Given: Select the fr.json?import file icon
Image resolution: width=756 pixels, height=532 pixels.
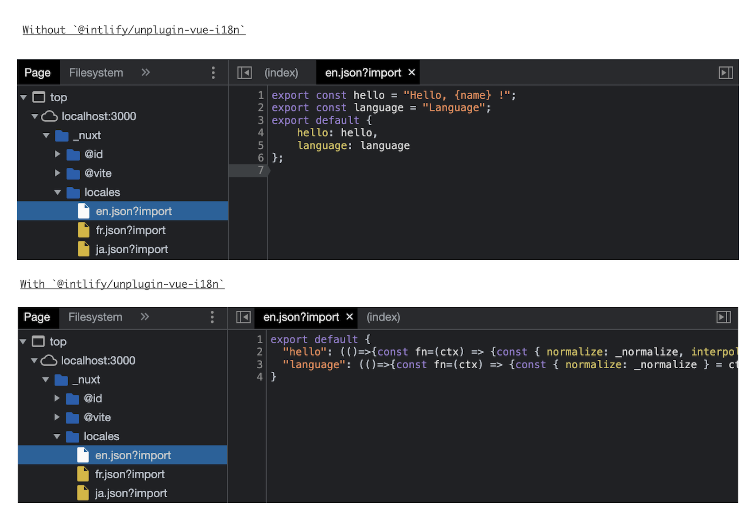Looking at the screenshot, I should [82, 230].
